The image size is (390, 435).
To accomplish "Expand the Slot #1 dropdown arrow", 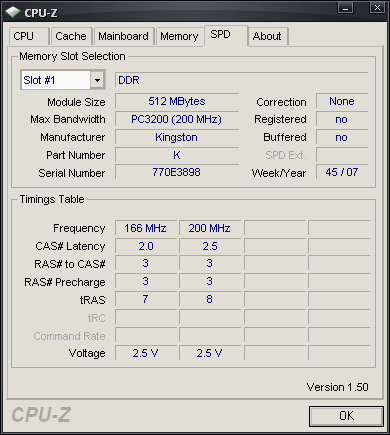I will pyautogui.click(x=97, y=80).
